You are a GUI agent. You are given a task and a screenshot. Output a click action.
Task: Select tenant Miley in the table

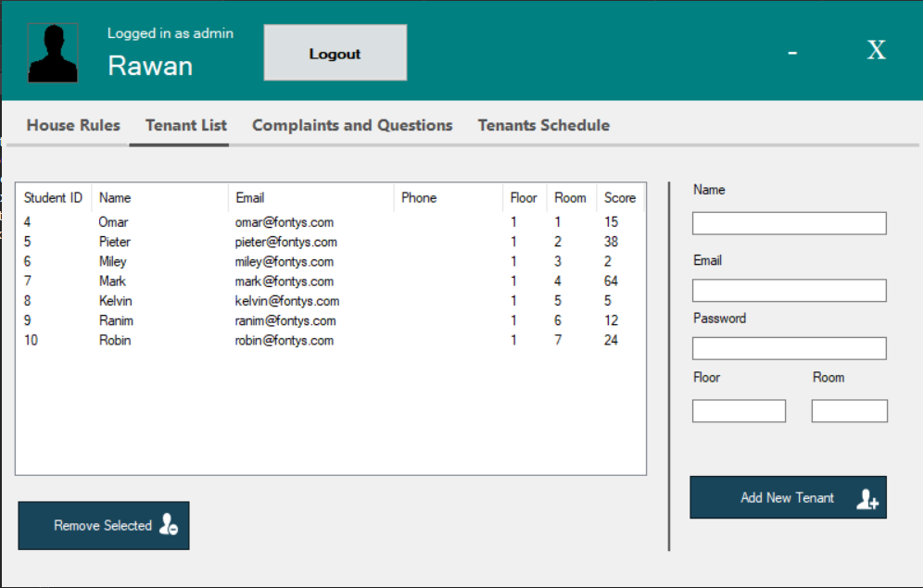tap(330, 262)
